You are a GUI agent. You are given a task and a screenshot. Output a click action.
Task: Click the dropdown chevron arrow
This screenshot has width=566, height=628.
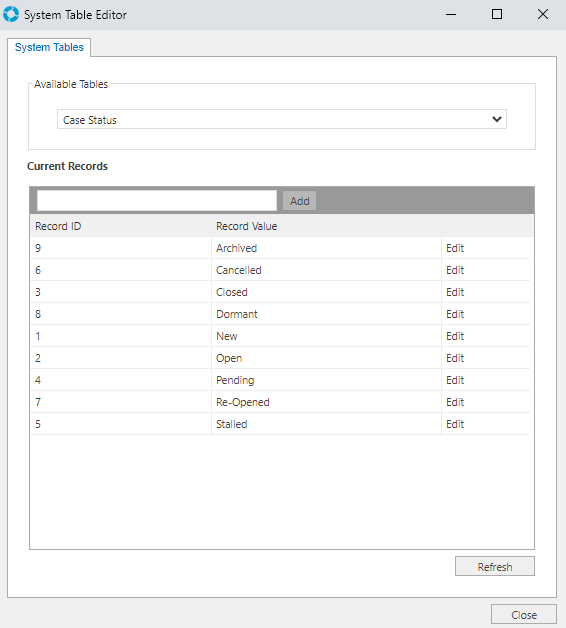pyautogui.click(x=497, y=119)
